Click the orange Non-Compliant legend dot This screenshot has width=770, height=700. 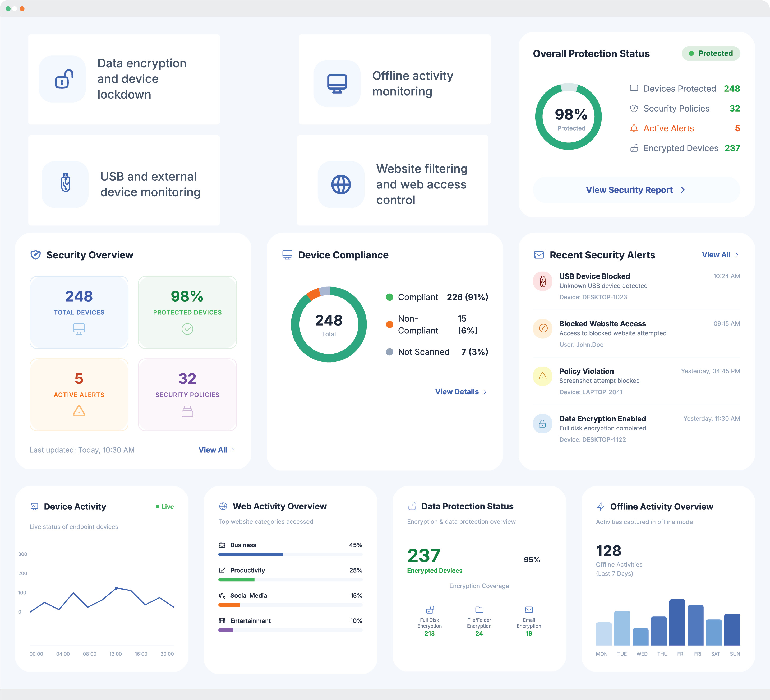389,324
